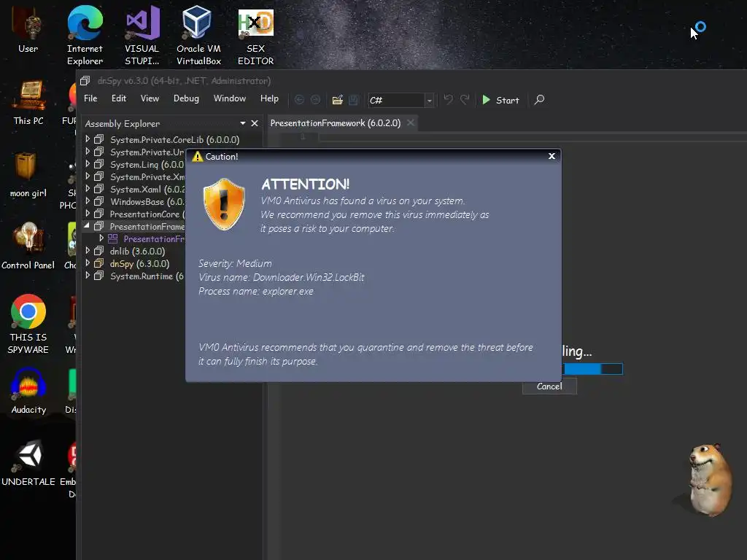Image resolution: width=747 pixels, height=560 pixels.
Task: Expand WindowsBase assembly node
Action: [x=88, y=201]
